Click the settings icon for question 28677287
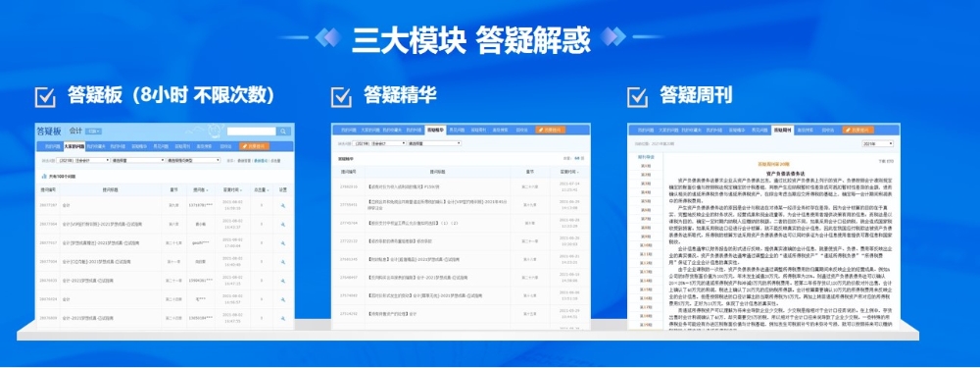 click(282, 205)
